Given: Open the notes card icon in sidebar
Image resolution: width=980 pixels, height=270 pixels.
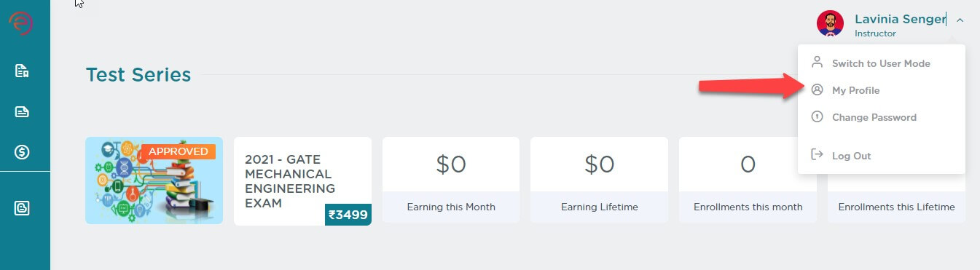Looking at the screenshot, I should tap(22, 111).
